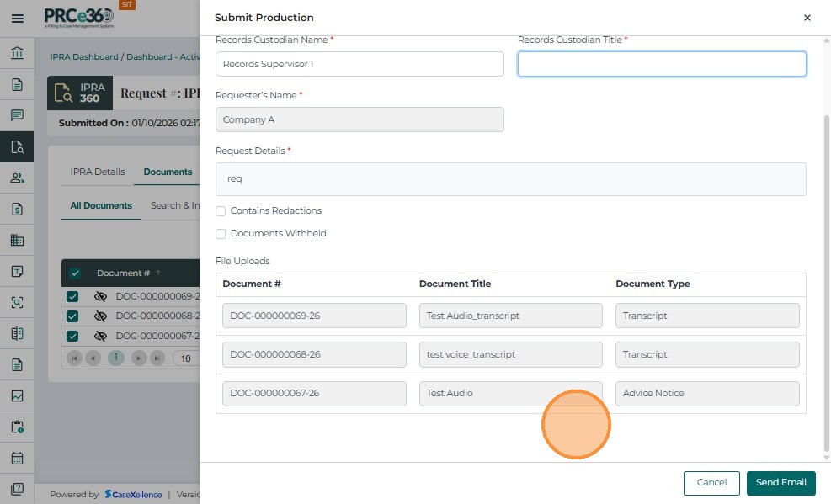Screen dimensions: 831x504
Task: Enable the Documents Withheld checkbox
Action: coord(221,234)
